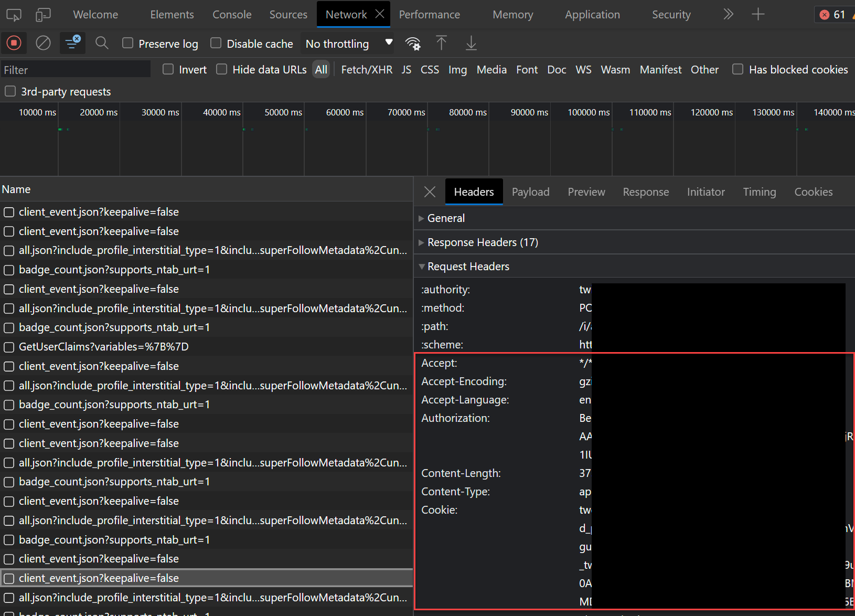Viewport: 855px width, 616px height.
Task: Open the Security tab
Action: [x=671, y=15]
